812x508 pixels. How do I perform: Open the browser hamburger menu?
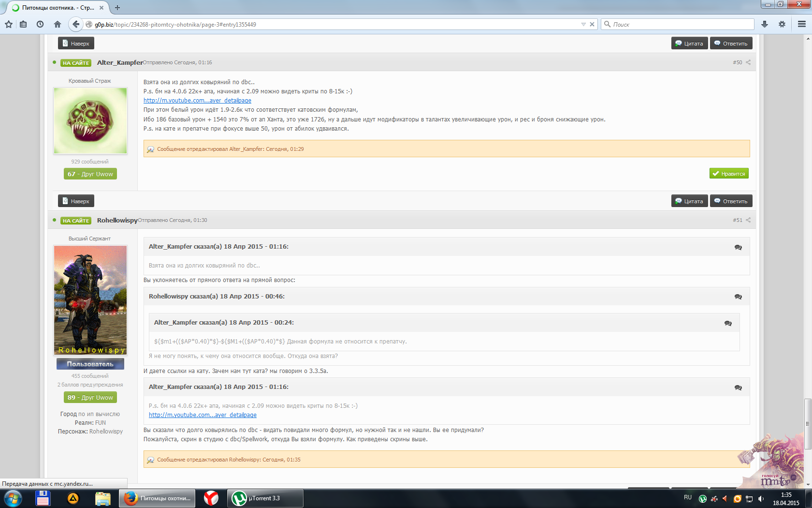[x=802, y=24]
